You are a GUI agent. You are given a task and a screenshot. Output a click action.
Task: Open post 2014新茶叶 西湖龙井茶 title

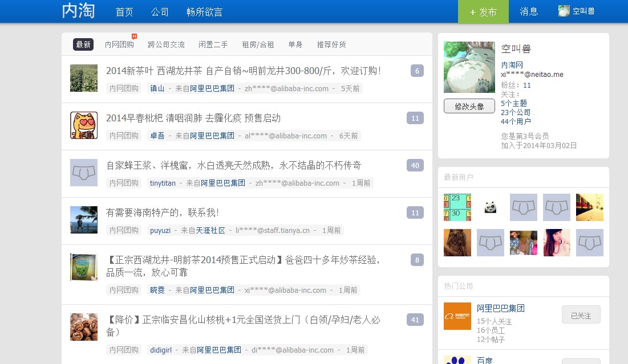(244, 71)
